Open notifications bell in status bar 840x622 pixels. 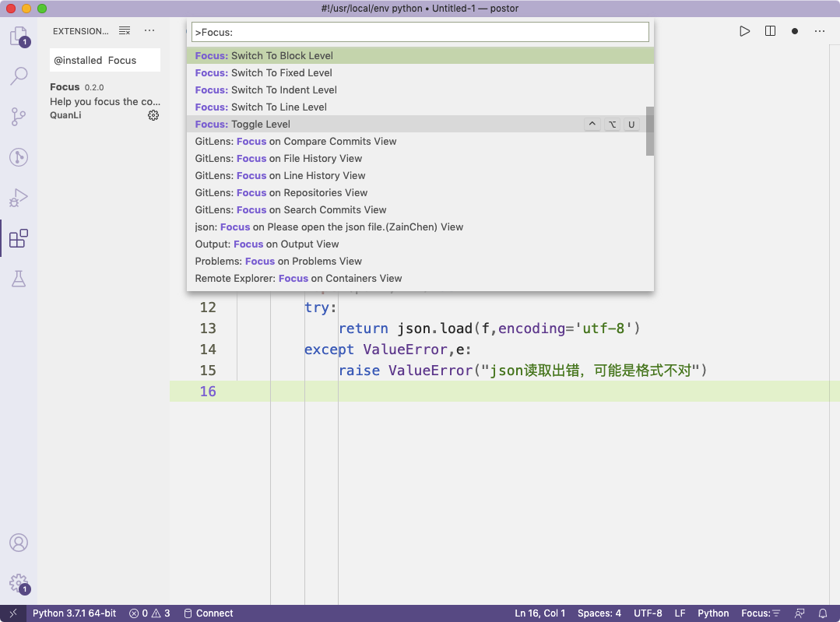click(x=823, y=613)
